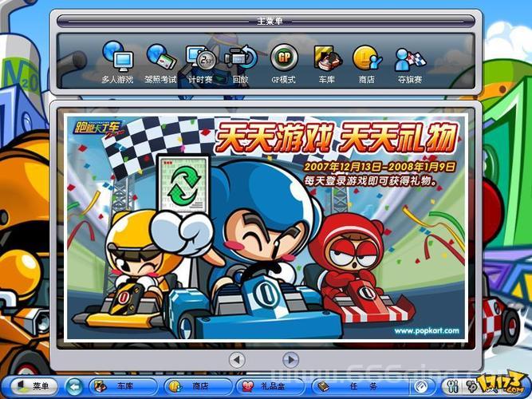
Task: Show the previous banner with the left arrow
Action: [x=237, y=359]
